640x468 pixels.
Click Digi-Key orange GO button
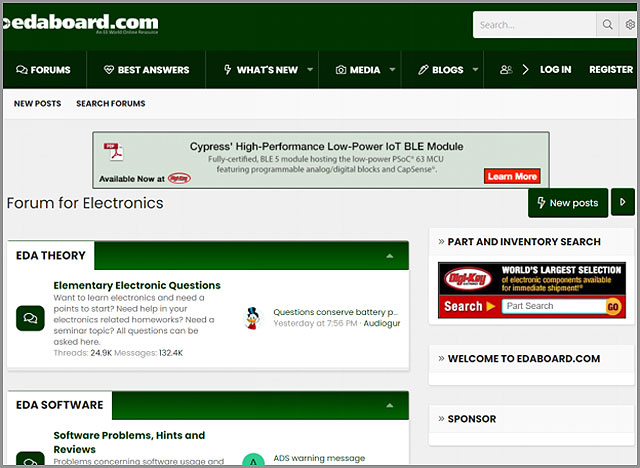pyautogui.click(x=614, y=307)
